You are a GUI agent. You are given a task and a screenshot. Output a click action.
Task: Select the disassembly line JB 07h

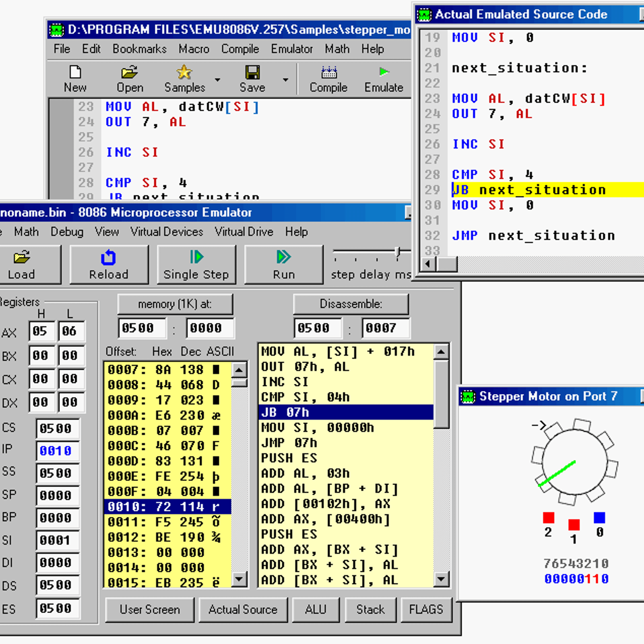pos(346,413)
